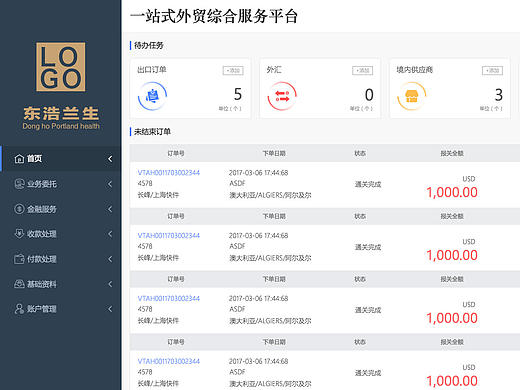The width and height of the screenshot is (520, 390).
Task: Click the 付款处理 wallet icon
Action: click(x=19, y=259)
